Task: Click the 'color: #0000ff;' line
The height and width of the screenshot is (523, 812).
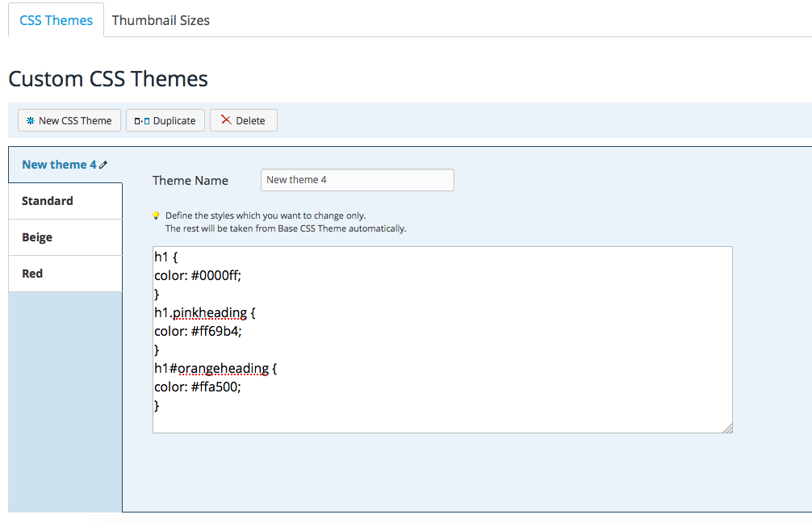Action: coord(198,275)
